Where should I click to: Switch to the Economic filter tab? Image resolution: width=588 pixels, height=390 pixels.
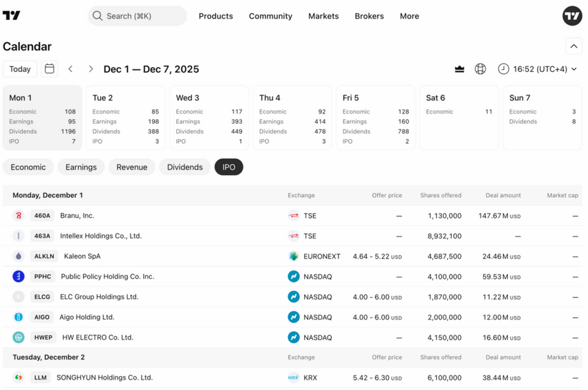(28, 167)
